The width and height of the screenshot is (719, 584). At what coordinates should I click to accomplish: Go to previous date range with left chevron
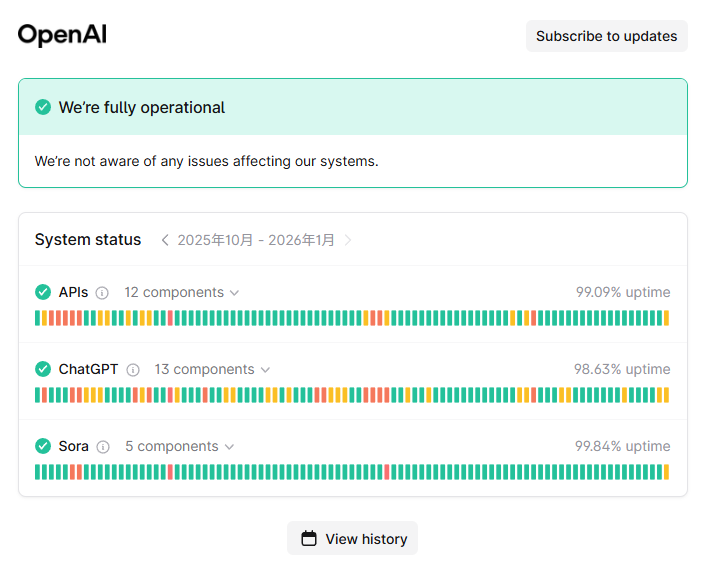(165, 240)
